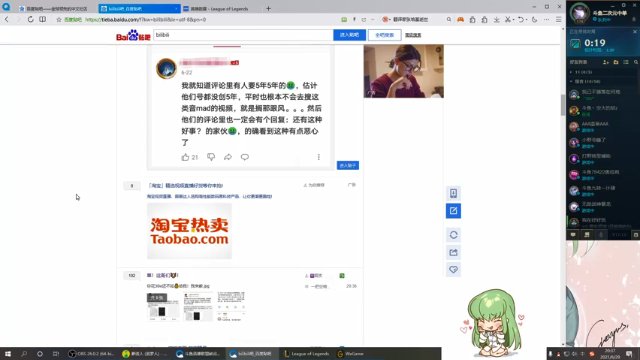
Task: Open the Windows Start menu
Action: (8, 353)
